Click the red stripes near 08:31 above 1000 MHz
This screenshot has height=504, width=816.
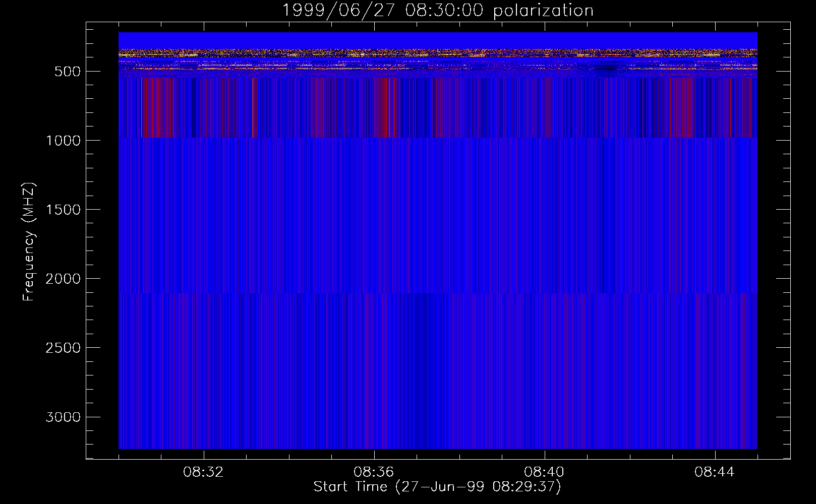coord(151,107)
